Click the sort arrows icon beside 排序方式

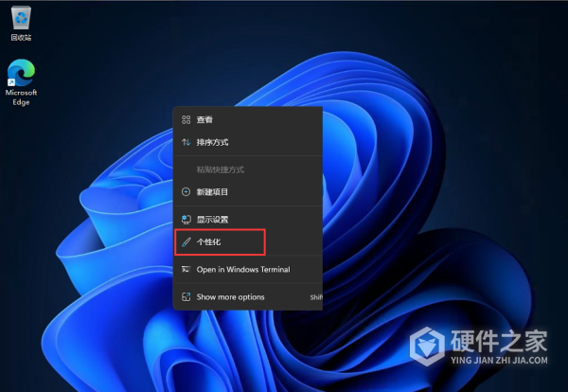[x=186, y=142]
